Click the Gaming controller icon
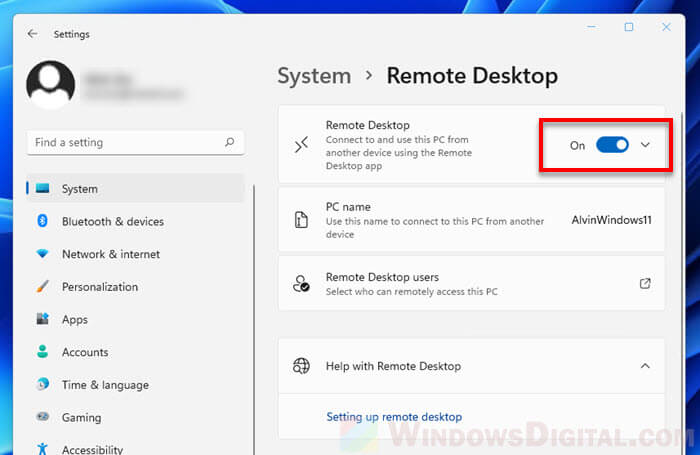This screenshot has width=700, height=455. (x=42, y=418)
